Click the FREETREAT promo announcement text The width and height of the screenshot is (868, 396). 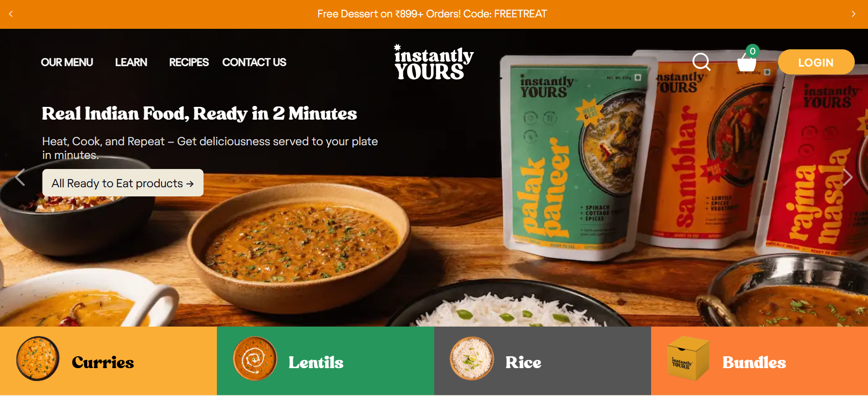point(432,14)
